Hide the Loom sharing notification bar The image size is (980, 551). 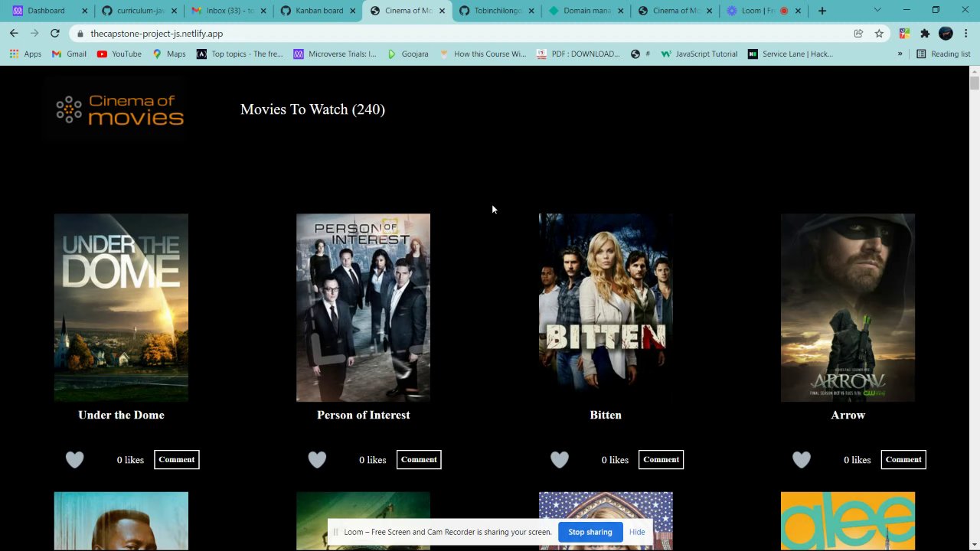[637, 532]
